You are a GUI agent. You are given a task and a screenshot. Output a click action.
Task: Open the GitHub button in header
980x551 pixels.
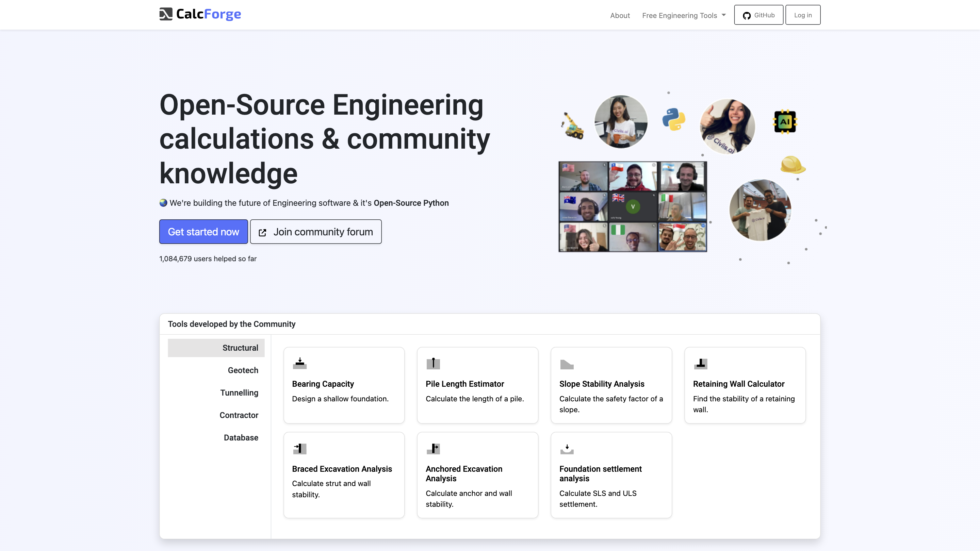pos(758,15)
